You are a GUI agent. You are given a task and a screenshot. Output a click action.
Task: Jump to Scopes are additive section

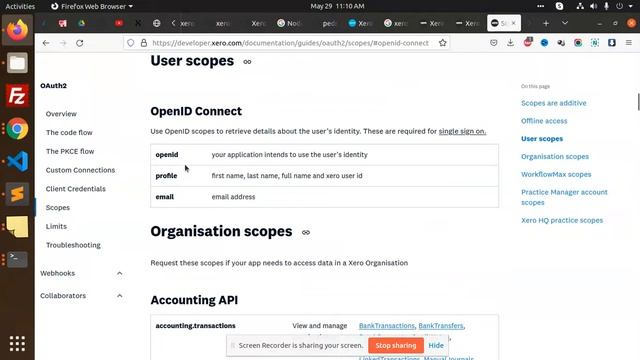coord(553,103)
